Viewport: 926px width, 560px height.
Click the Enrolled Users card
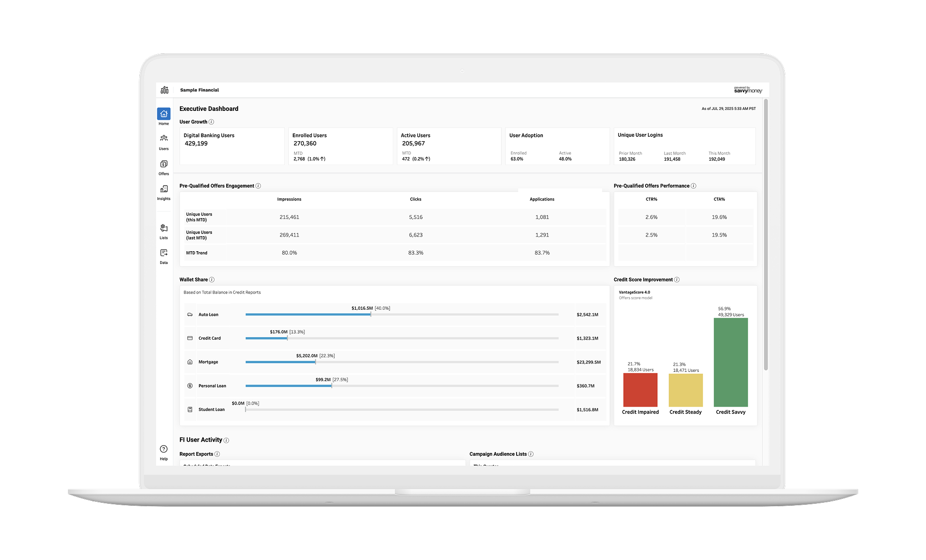click(341, 146)
